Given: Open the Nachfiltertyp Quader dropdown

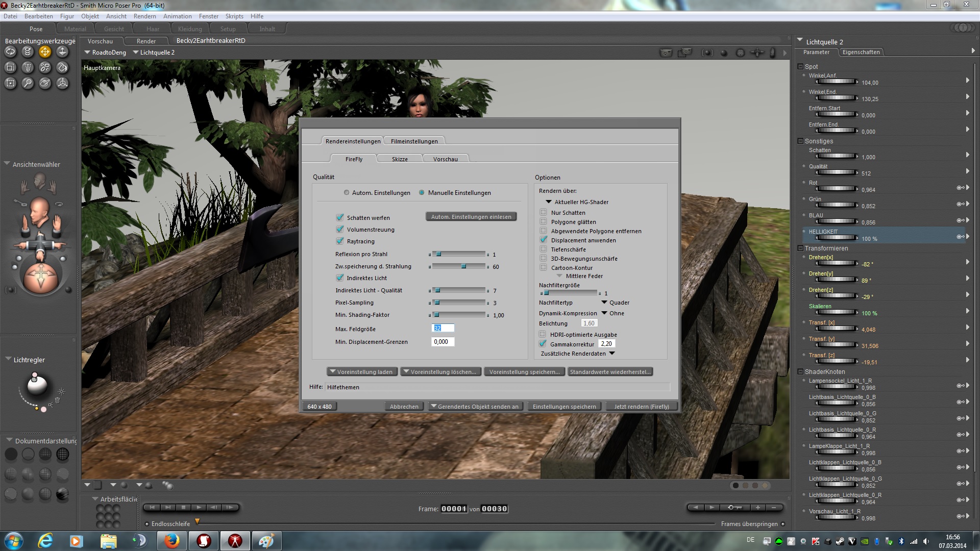Looking at the screenshot, I should coord(604,303).
